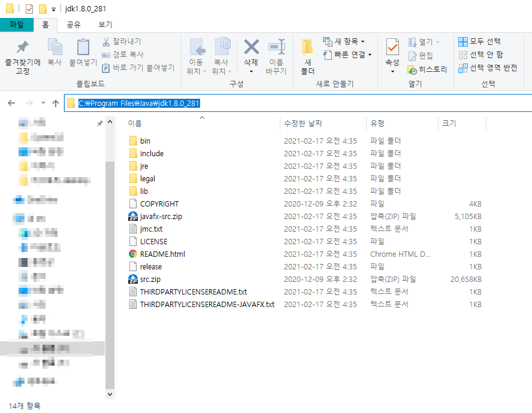Viewport: 532px width, 413px height.
Task: Open the 새 항목 dropdown
Action: [344, 41]
